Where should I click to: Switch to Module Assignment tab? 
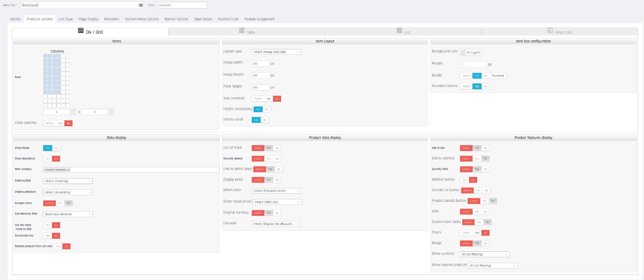coord(260,19)
